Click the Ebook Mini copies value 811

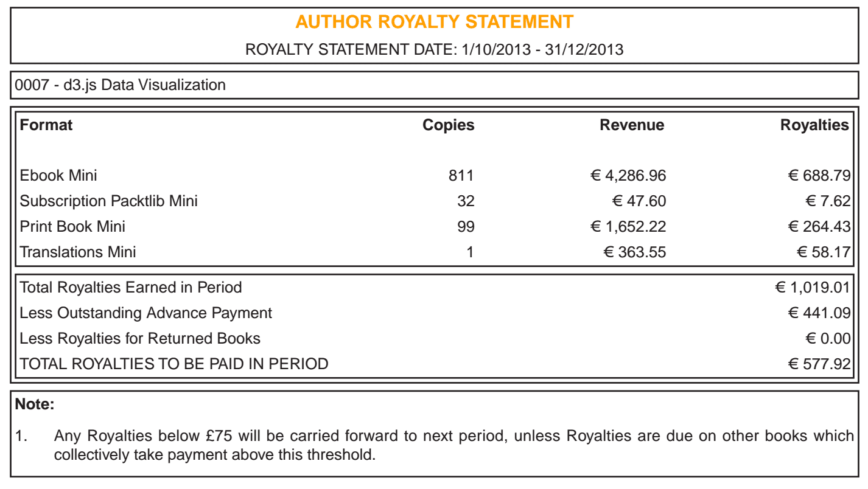tap(461, 176)
